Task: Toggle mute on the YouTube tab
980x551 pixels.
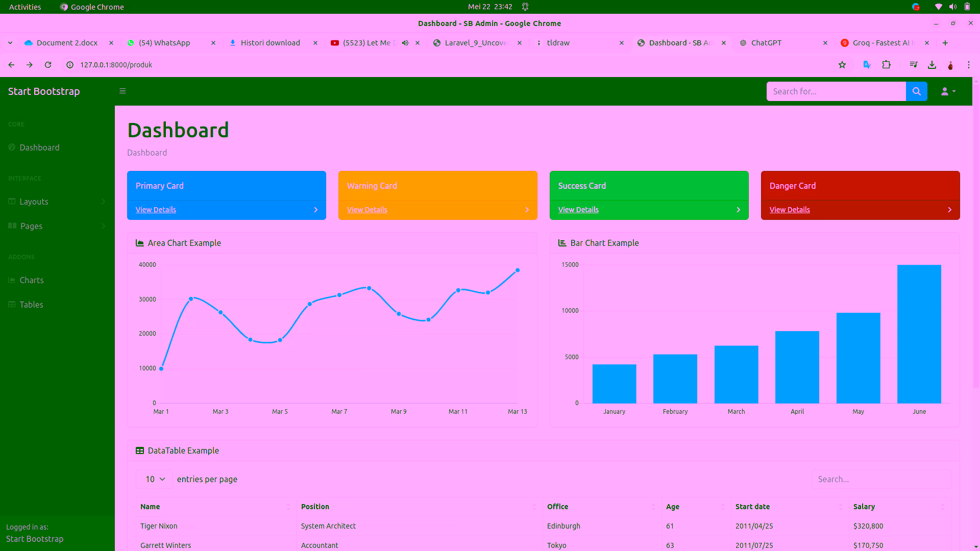Action: tap(405, 43)
